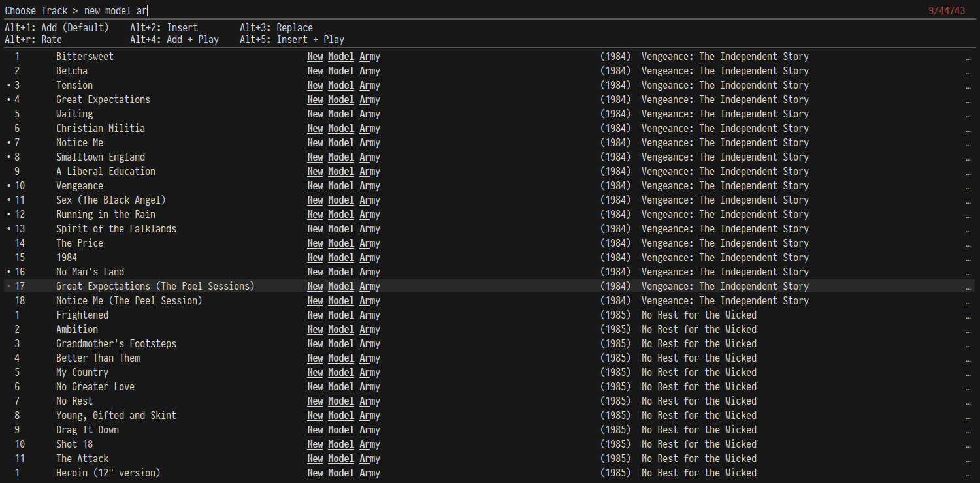Select the Alt+4: Add + Play action
Viewport: 980px width, 483px height.
coord(174,39)
